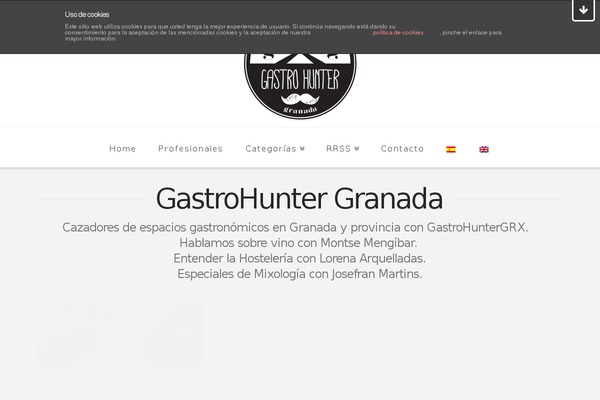Click the line mentioning Montse Mengíbar
The width and height of the screenshot is (600, 400).
coord(298,243)
